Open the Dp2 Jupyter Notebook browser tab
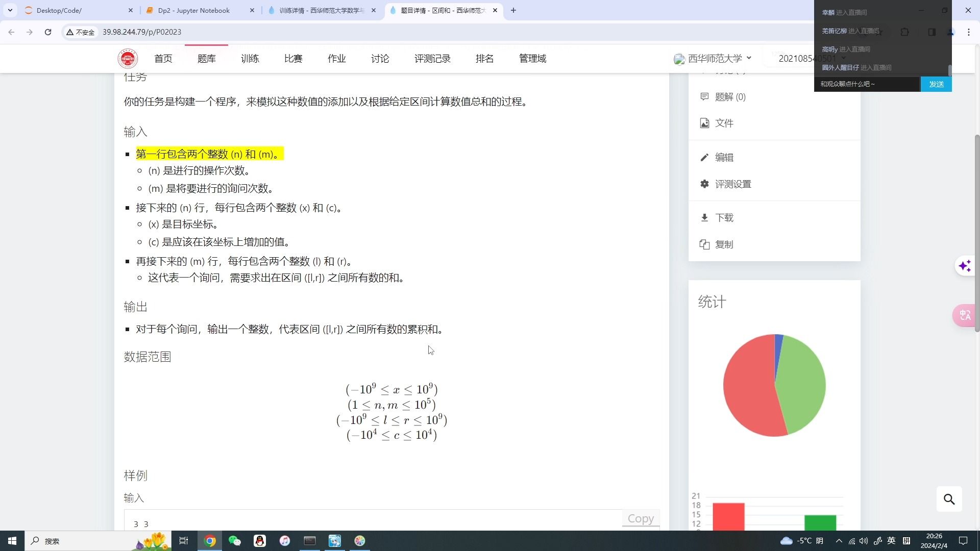The width and height of the screenshot is (980, 551). click(x=194, y=10)
